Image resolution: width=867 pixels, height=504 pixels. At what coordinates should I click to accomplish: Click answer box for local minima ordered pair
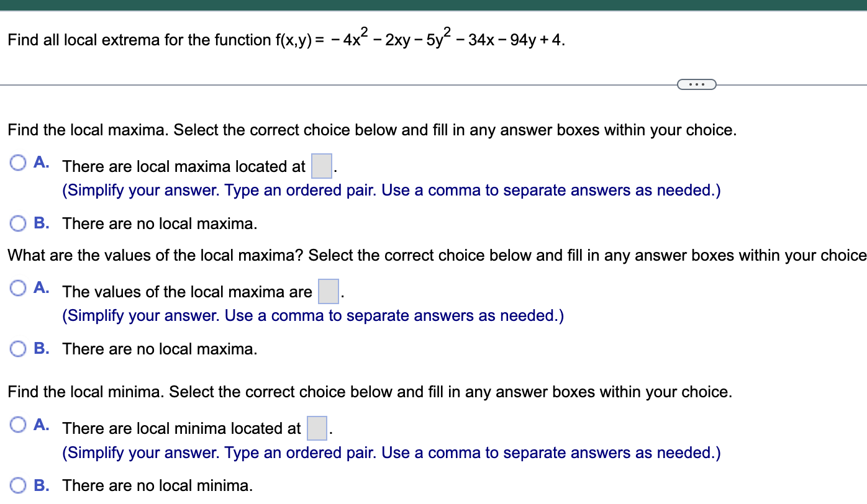317,428
